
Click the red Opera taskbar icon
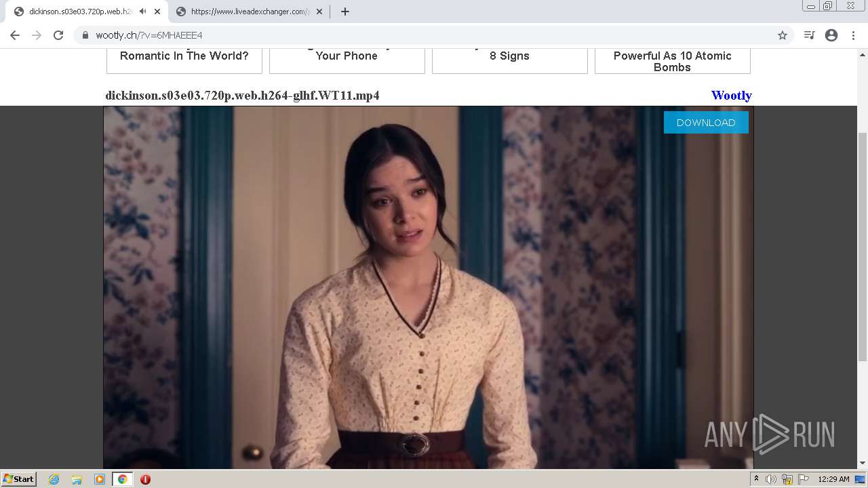pyautogui.click(x=145, y=479)
